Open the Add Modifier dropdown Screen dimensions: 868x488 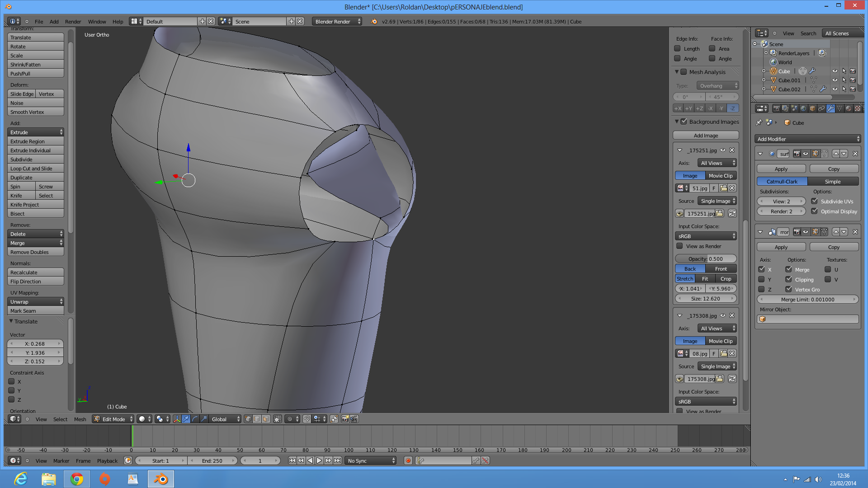click(x=808, y=139)
